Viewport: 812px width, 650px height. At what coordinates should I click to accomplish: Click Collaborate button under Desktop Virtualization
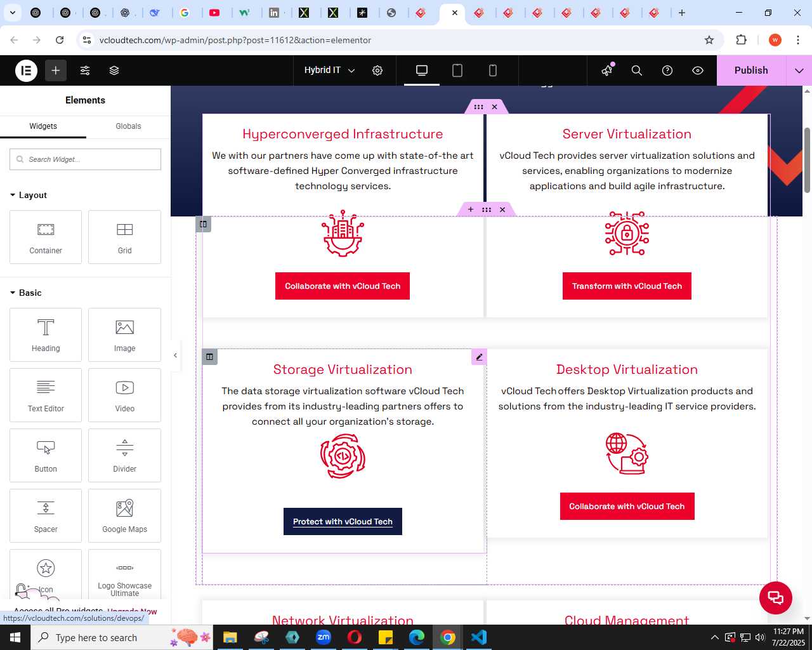627,507
